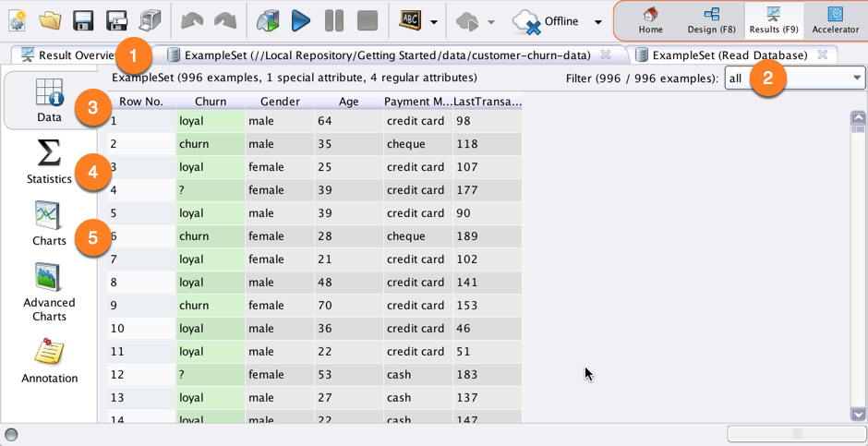The height and width of the screenshot is (446, 868).
Task: Select the Age value 48 in row 8
Action: point(349,283)
